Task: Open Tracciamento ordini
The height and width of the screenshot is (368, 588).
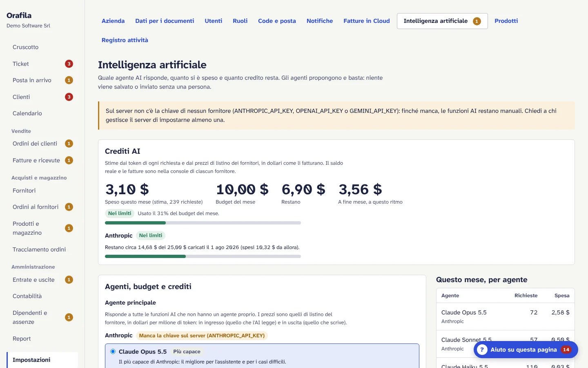Action: click(x=42, y=249)
